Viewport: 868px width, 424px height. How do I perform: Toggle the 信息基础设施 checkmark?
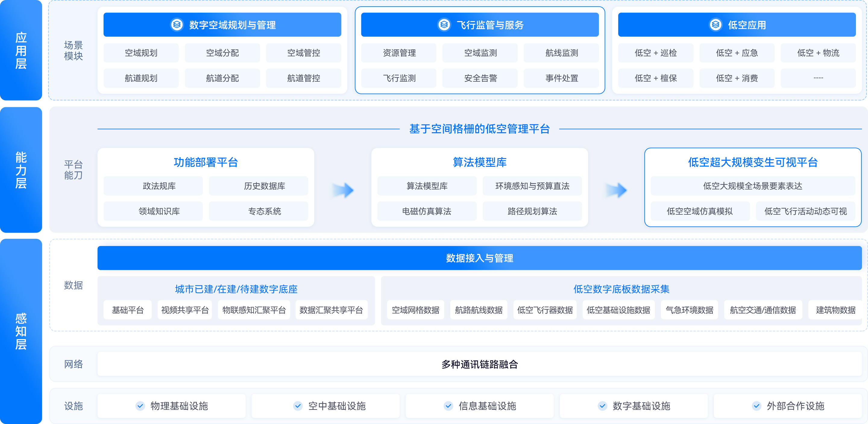[x=448, y=406]
